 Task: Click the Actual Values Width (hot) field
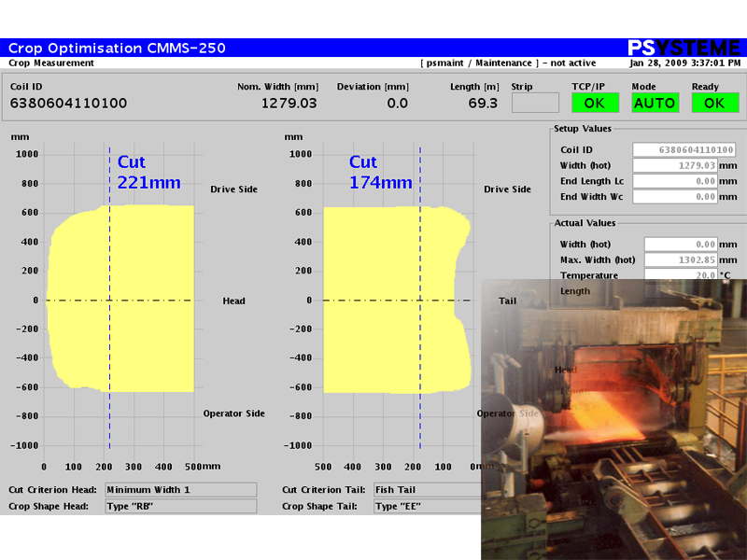[x=681, y=245]
